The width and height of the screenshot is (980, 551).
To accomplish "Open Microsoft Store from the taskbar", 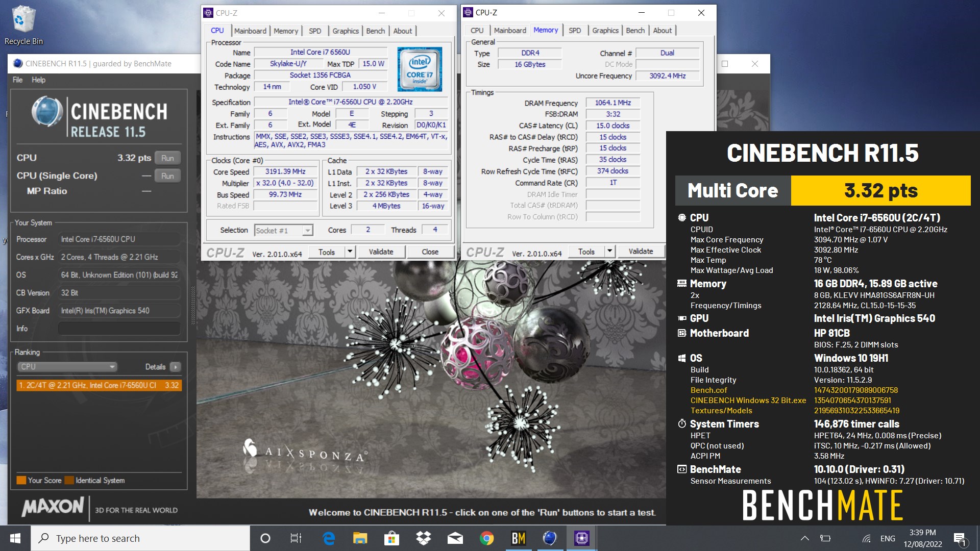I will tap(392, 538).
